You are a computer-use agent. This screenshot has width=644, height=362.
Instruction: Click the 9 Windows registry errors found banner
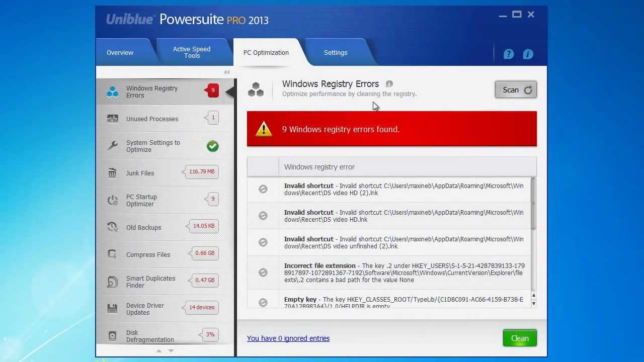tap(392, 129)
